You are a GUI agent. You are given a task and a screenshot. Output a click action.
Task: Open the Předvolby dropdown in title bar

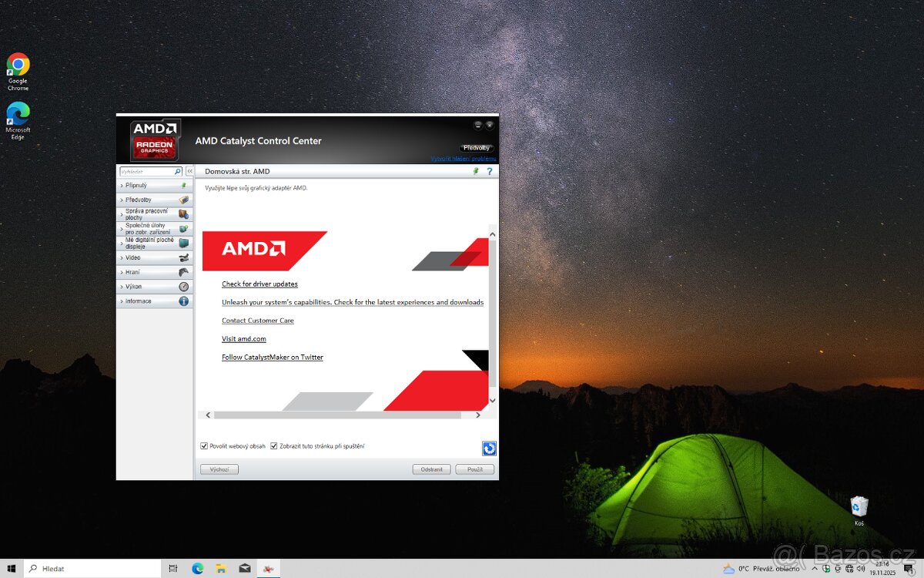click(x=476, y=147)
